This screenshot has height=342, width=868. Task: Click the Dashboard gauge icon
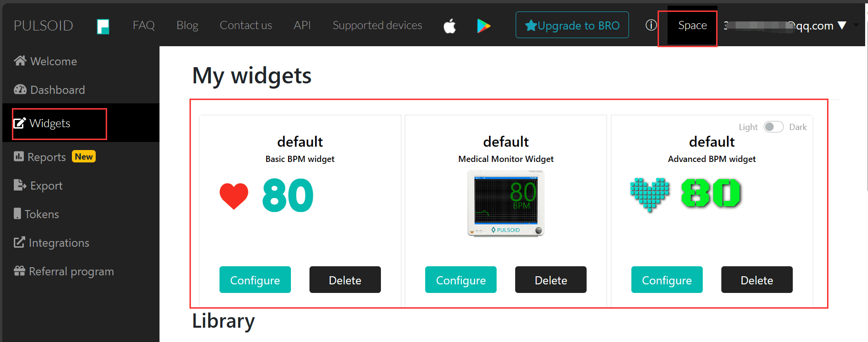[20, 90]
